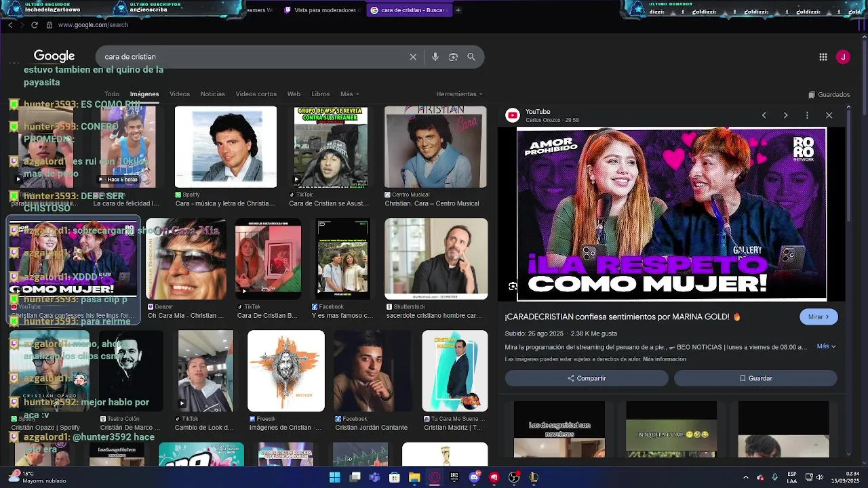Click tray microphone indicator
The height and width of the screenshot is (488, 868).
774,477
